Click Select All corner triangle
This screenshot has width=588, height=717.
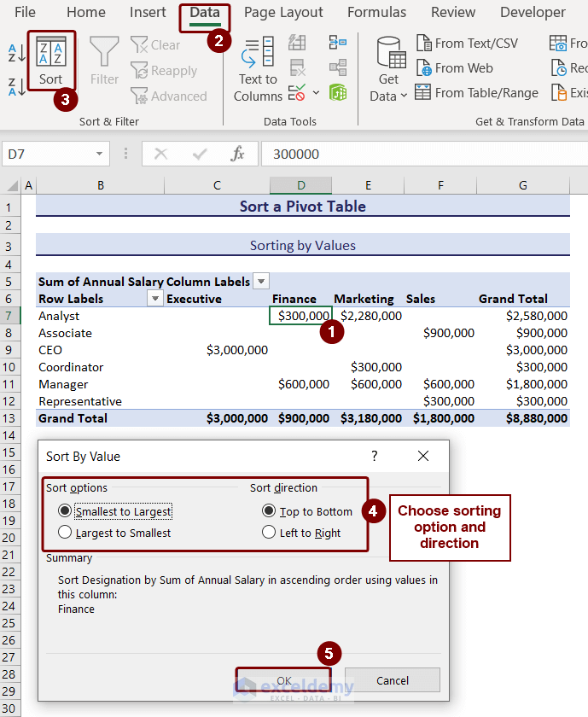(x=13, y=185)
